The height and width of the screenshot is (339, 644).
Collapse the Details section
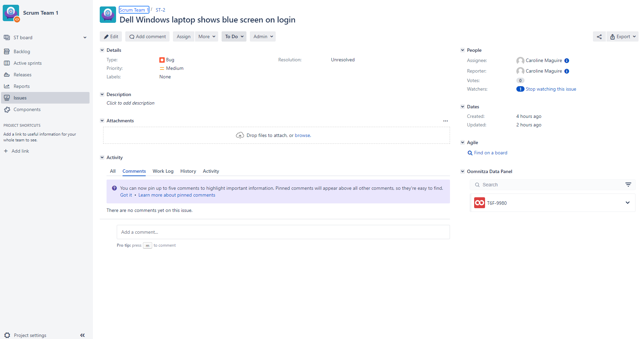[102, 50]
